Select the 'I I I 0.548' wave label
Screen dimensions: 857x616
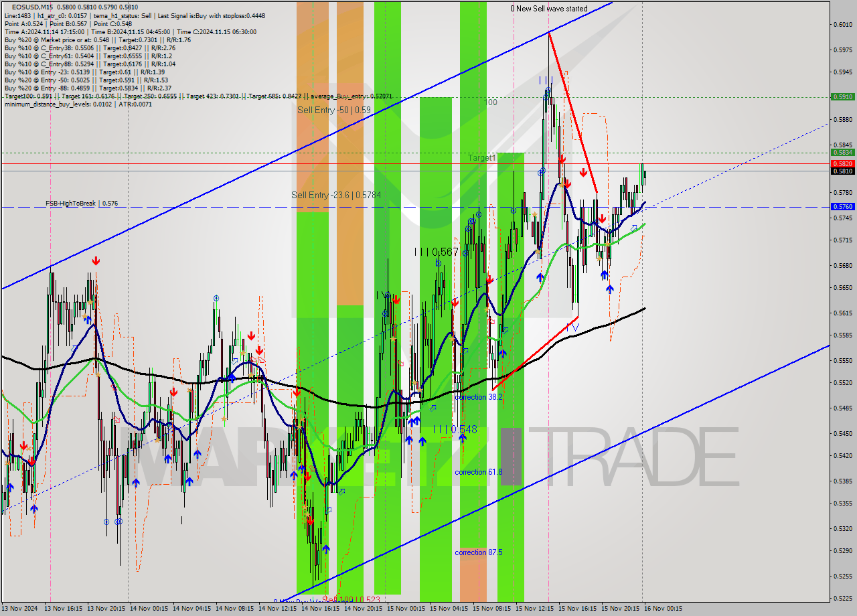(455, 429)
